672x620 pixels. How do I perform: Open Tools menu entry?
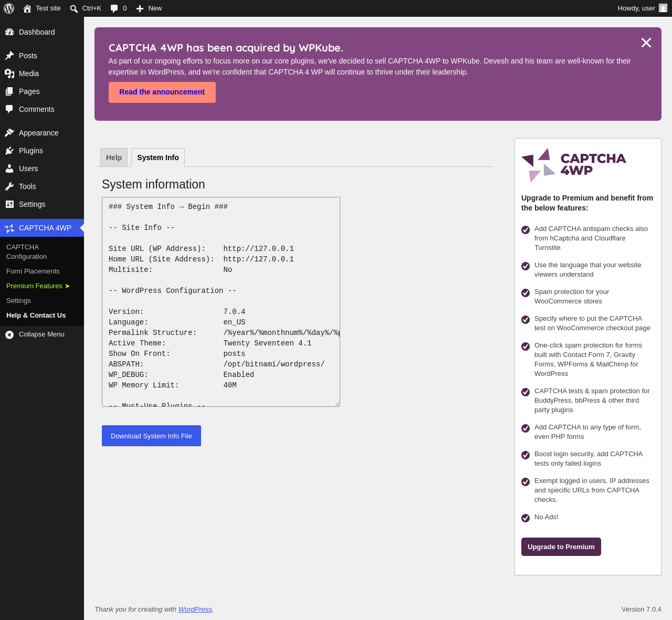[x=42, y=186]
